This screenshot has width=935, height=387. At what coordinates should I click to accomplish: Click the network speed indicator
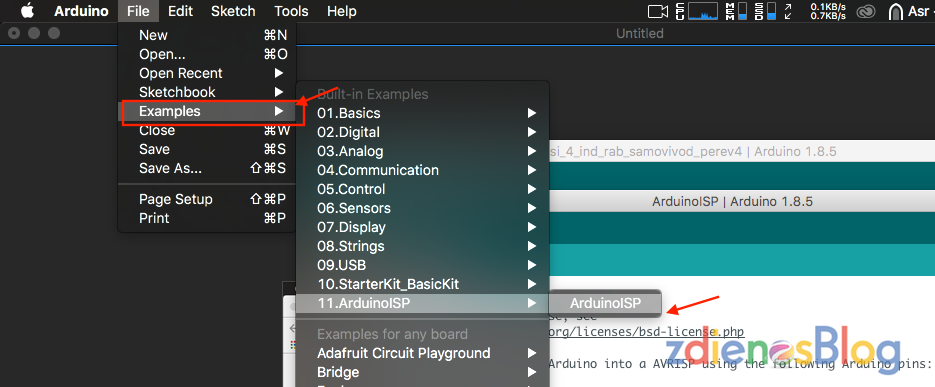tap(828, 11)
